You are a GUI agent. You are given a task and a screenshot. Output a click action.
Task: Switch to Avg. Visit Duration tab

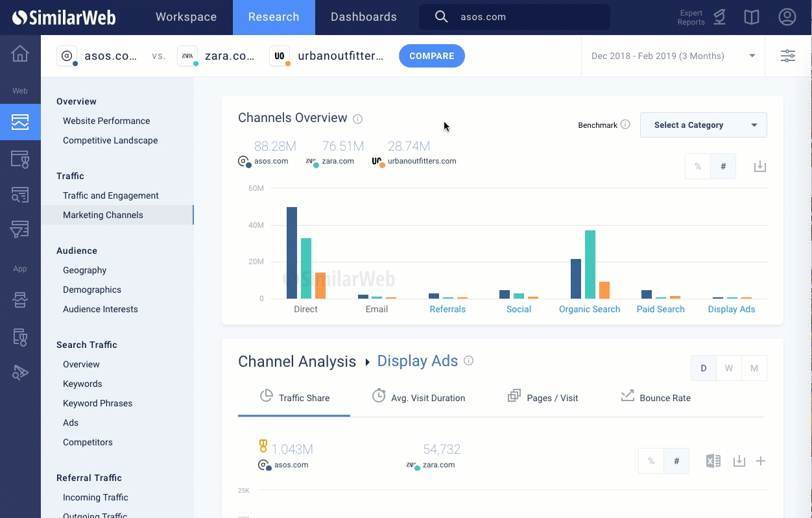[x=418, y=397]
